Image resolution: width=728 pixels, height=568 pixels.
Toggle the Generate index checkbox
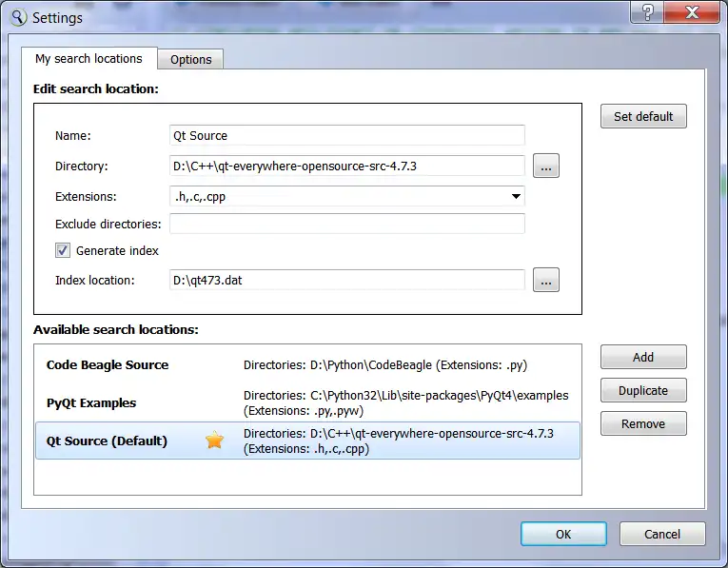coord(63,250)
